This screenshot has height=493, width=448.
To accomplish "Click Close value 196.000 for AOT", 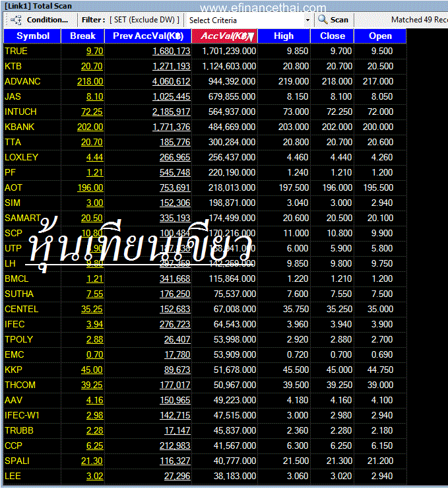I will [x=337, y=187].
